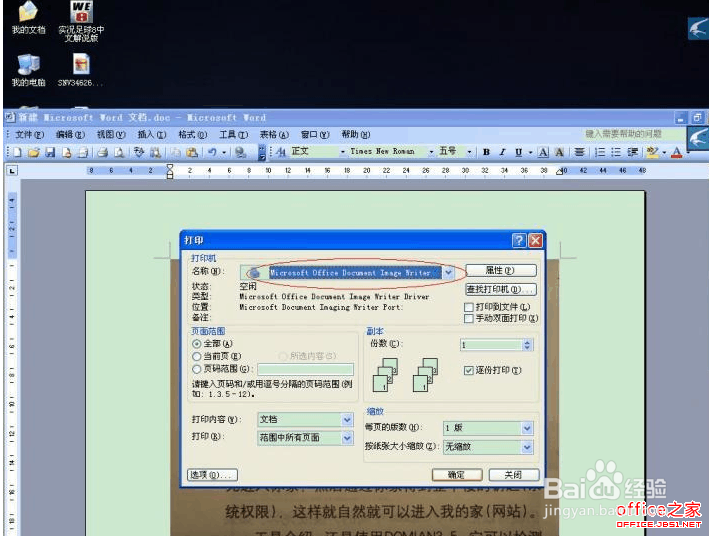Open Print Preview from the toolbar
This screenshot has width=709, height=536.
[119, 152]
